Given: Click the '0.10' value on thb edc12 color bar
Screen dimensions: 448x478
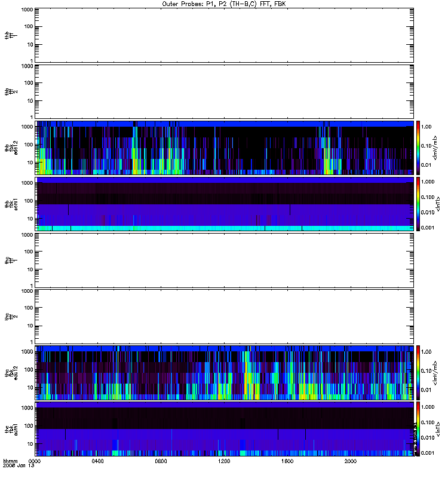Looking at the screenshot, I should coord(426,146).
